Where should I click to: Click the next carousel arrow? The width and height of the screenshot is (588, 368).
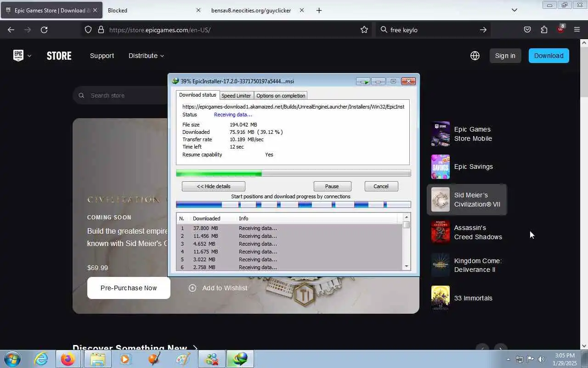coord(500,348)
